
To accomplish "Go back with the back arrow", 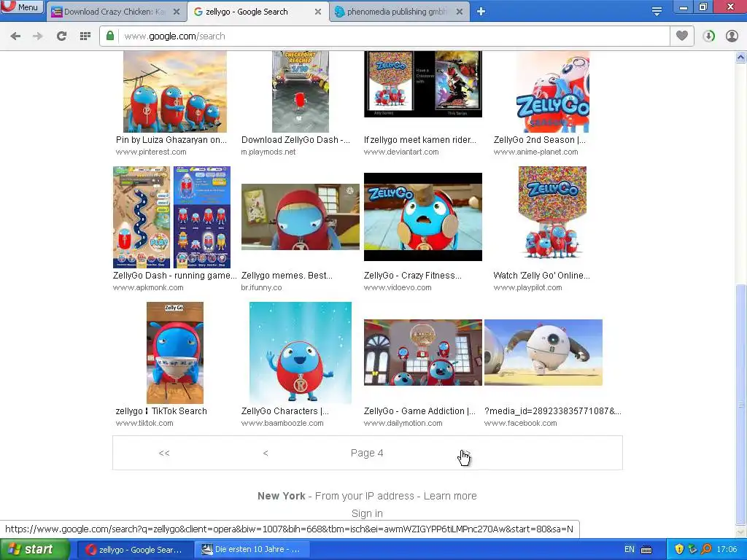I will point(15,36).
